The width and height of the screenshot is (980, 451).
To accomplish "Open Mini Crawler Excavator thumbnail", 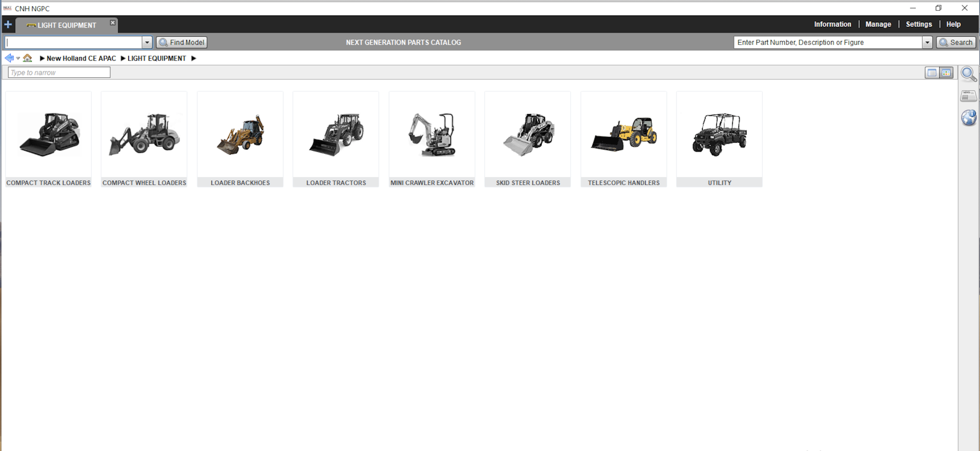I will pos(432,134).
